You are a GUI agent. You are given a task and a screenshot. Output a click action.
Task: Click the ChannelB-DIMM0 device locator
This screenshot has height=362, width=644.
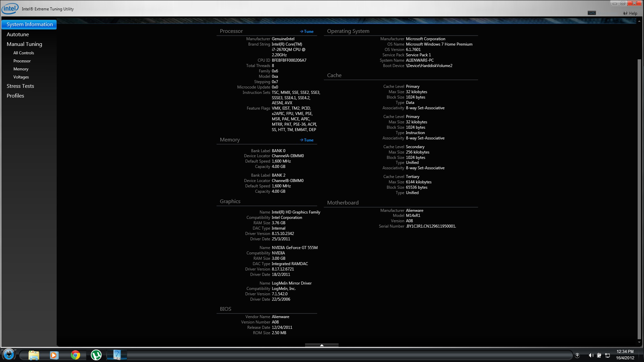[x=288, y=181]
